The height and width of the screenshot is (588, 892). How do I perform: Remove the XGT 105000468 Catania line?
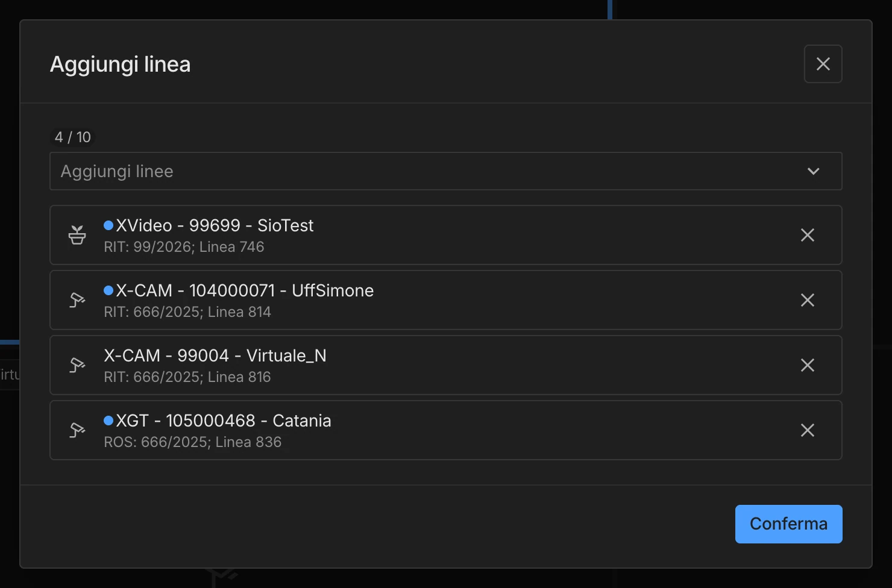point(808,430)
